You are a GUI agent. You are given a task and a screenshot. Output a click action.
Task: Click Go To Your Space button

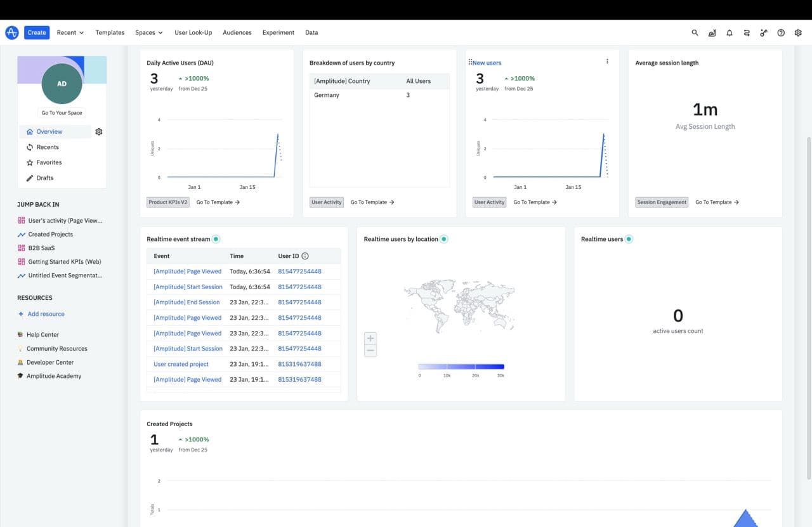click(x=62, y=113)
